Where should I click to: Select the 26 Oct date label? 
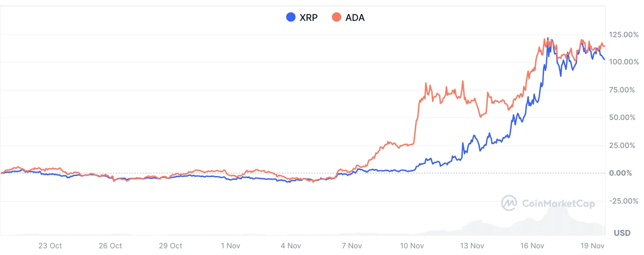coord(110,246)
